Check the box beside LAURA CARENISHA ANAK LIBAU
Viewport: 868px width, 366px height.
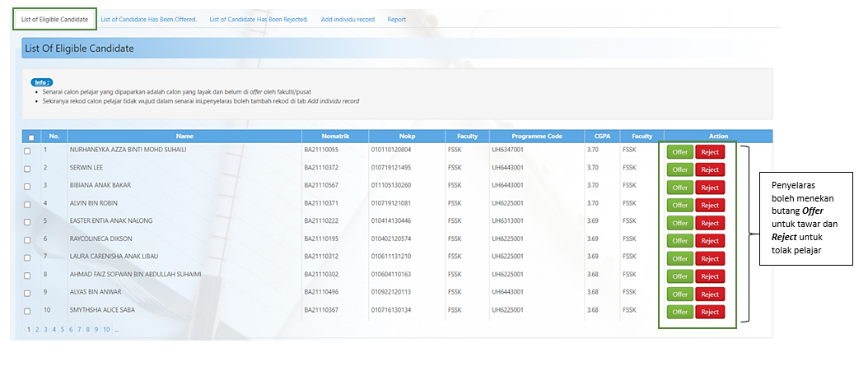click(27, 257)
